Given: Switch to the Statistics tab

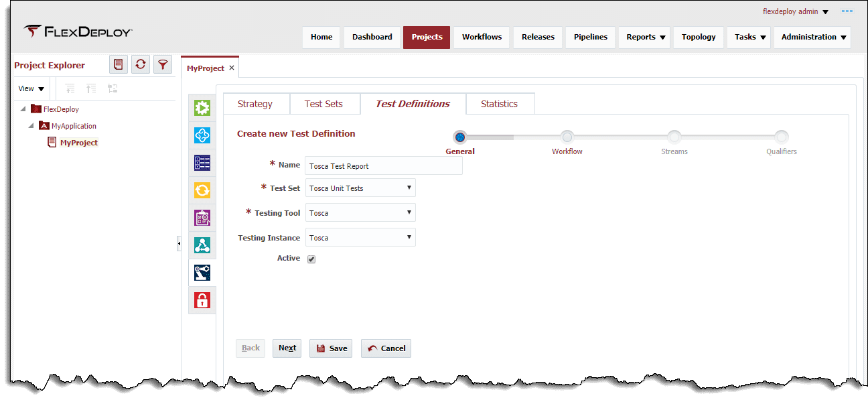Looking at the screenshot, I should [x=500, y=104].
